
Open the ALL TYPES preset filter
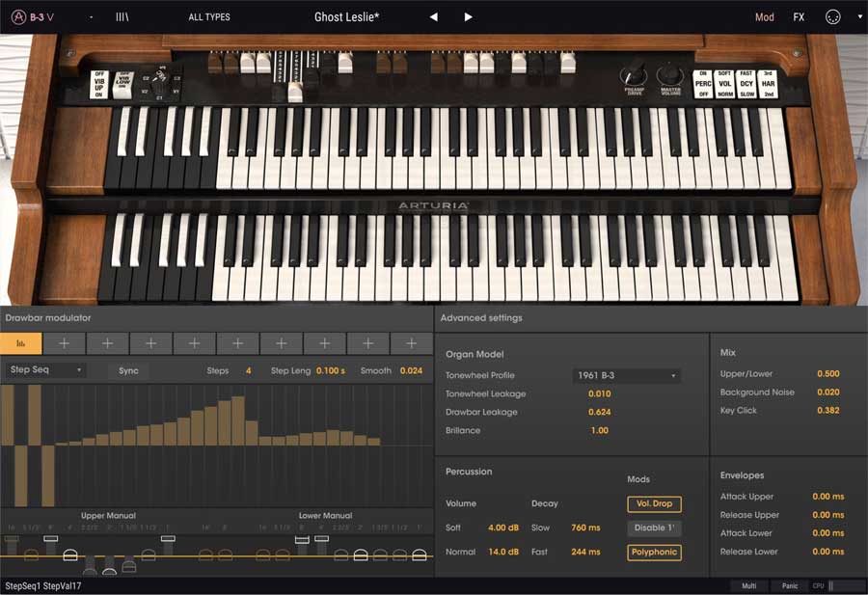point(209,17)
